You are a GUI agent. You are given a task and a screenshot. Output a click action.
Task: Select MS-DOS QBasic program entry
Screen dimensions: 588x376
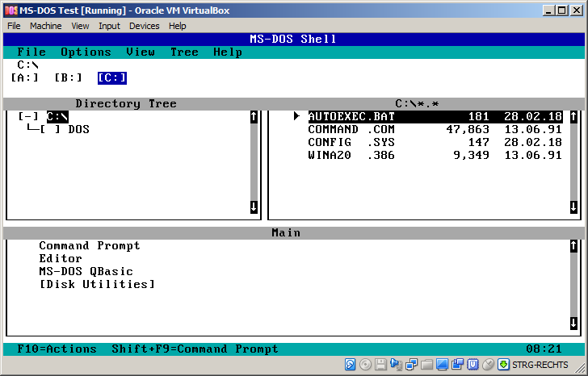coord(86,272)
